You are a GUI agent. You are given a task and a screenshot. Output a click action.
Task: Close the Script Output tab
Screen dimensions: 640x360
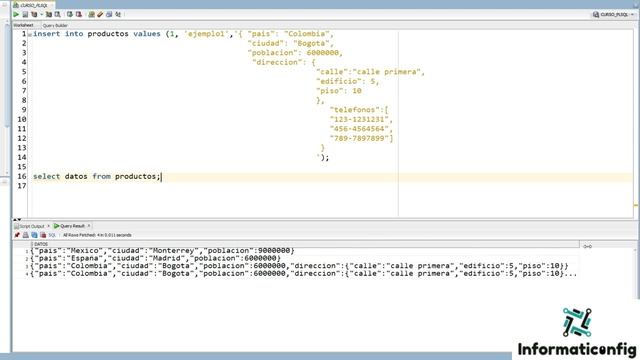[49, 226]
